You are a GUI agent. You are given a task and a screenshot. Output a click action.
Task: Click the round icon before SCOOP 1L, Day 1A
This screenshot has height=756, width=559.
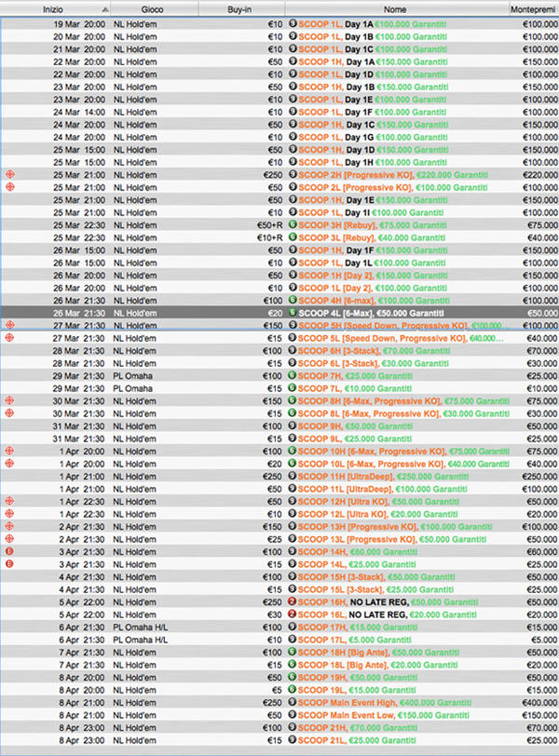[x=293, y=23]
